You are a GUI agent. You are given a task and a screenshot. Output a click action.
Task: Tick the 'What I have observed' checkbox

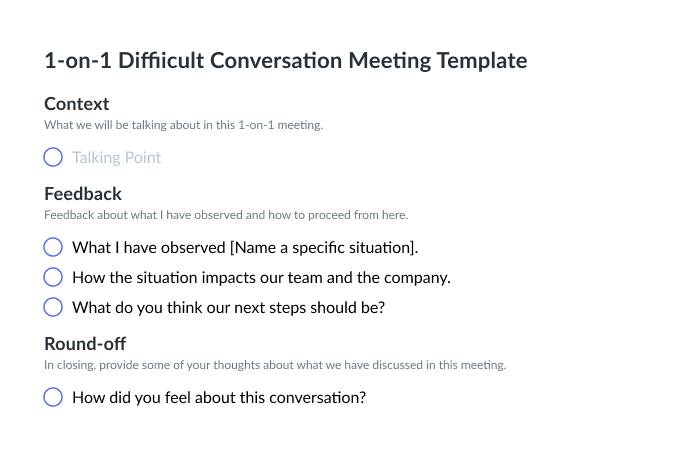pos(53,247)
